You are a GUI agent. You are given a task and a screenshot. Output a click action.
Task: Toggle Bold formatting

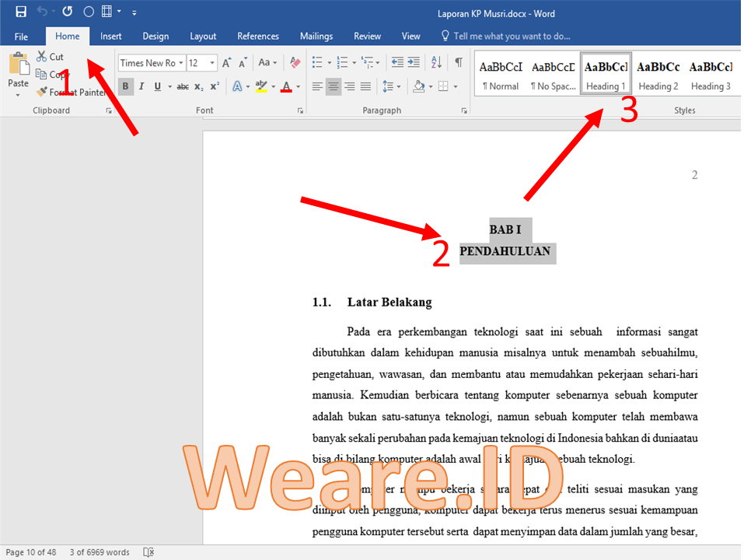pos(126,86)
